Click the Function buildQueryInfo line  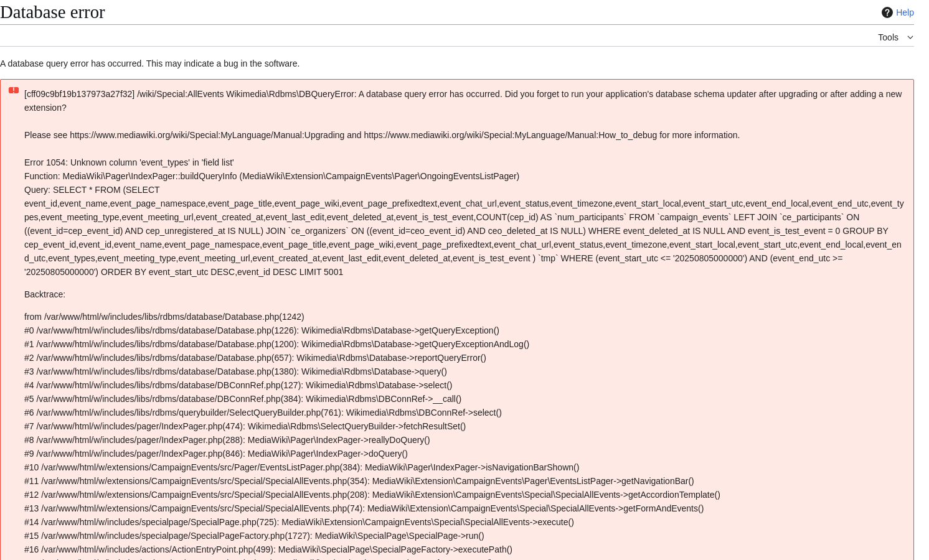click(271, 176)
